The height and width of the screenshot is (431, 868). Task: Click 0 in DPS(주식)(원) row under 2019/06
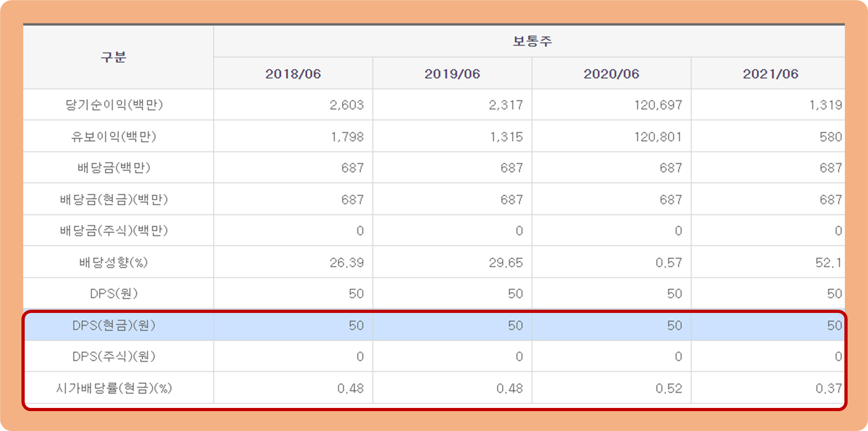[519, 356]
